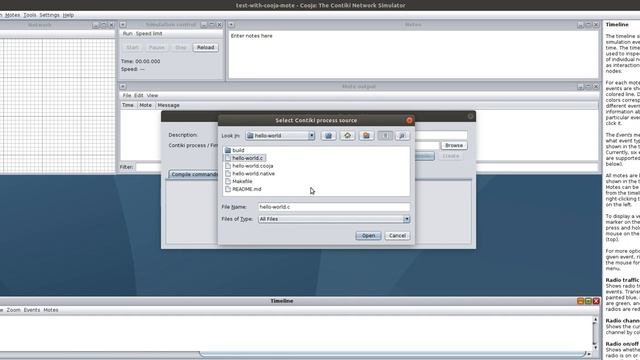This screenshot has height=360, width=640.
Task: Click the file icon beside Makefile
Action: point(228,181)
